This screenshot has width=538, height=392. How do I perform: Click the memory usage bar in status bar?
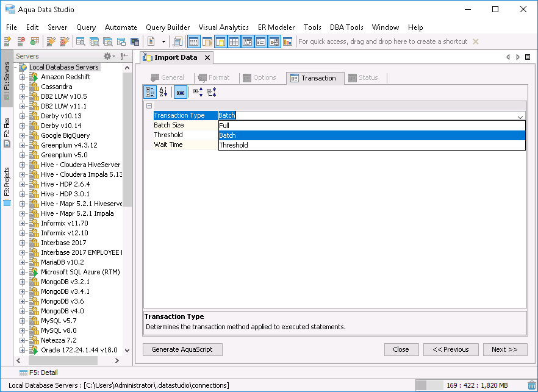pyautogui.click(x=470, y=385)
